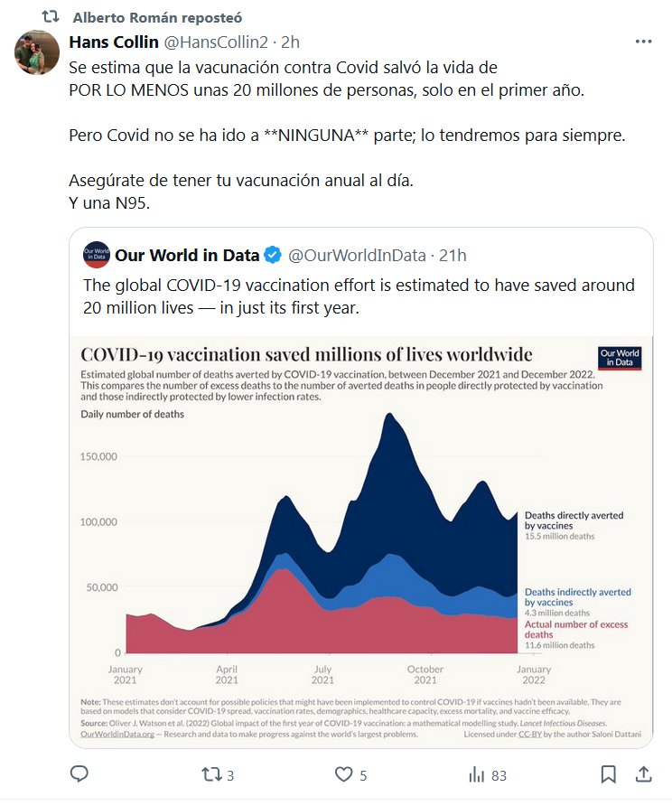672x806 pixels.
Task: Open the Hans Collin display name link
Action: pos(114,42)
